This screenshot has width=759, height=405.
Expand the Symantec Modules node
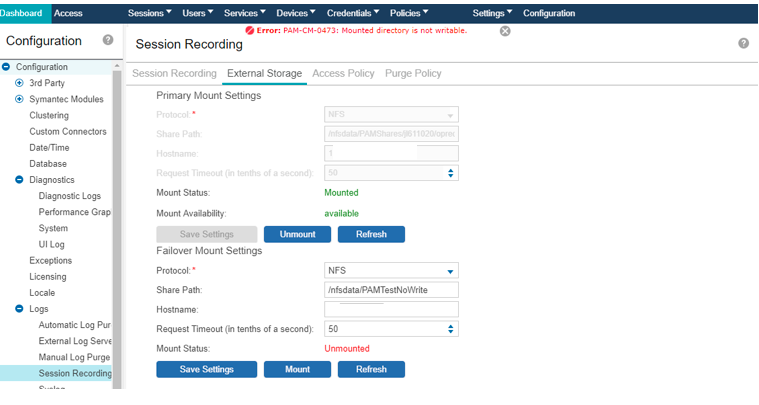19,99
